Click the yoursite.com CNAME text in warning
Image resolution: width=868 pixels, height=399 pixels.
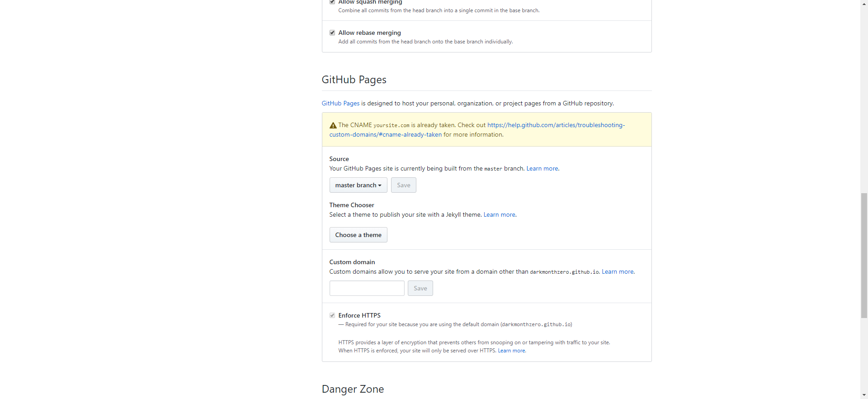(x=392, y=125)
